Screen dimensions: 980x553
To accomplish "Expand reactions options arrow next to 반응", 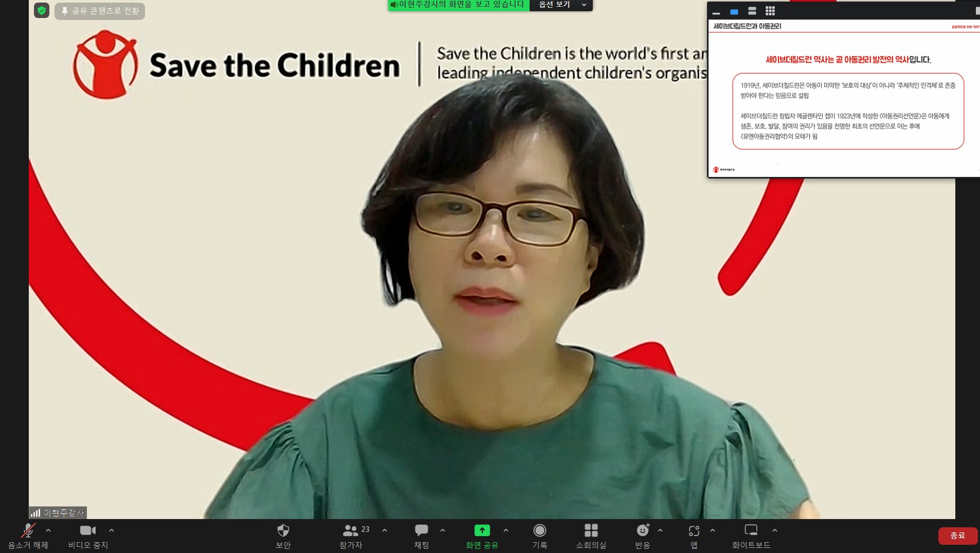I will click(x=660, y=530).
